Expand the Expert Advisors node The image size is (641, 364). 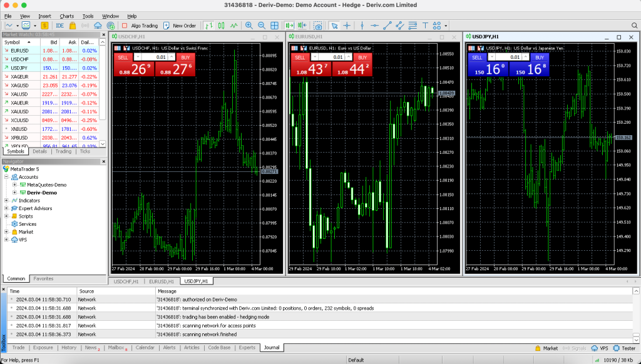coord(6,208)
